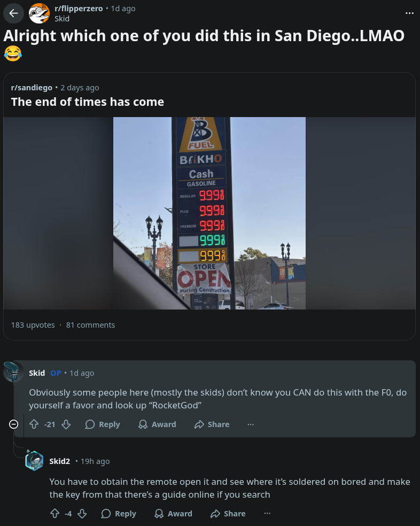Open more options on Skid's comment
The image size is (420, 526).
point(251,424)
